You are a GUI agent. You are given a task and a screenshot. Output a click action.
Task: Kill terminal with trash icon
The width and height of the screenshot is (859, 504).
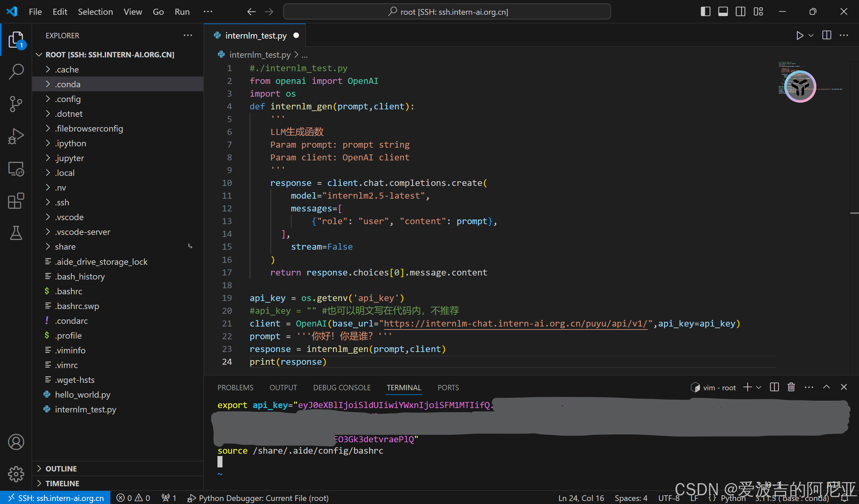point(791,387)
